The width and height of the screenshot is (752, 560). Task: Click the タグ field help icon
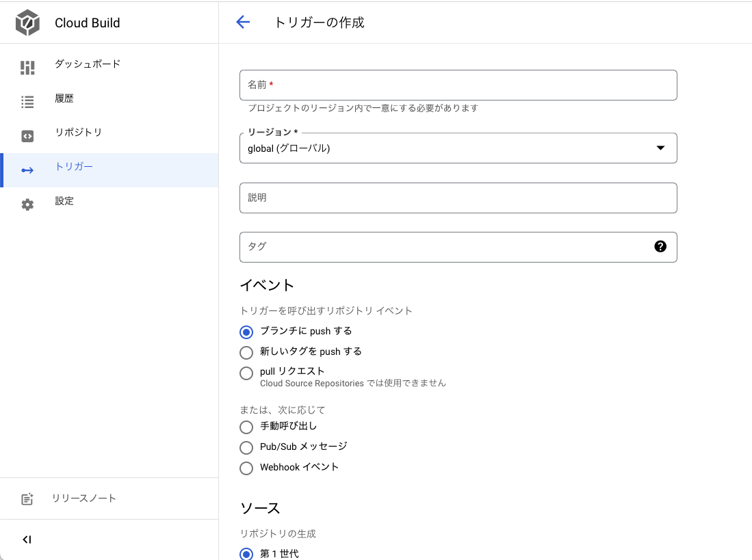click(660, 247)
